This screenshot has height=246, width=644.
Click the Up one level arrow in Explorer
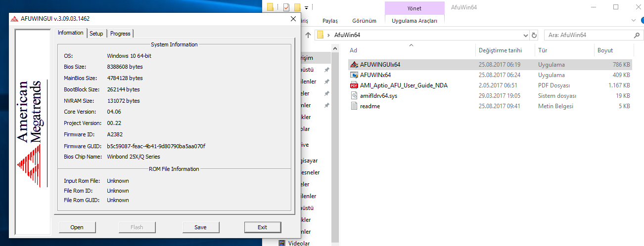tap(308, 35)
